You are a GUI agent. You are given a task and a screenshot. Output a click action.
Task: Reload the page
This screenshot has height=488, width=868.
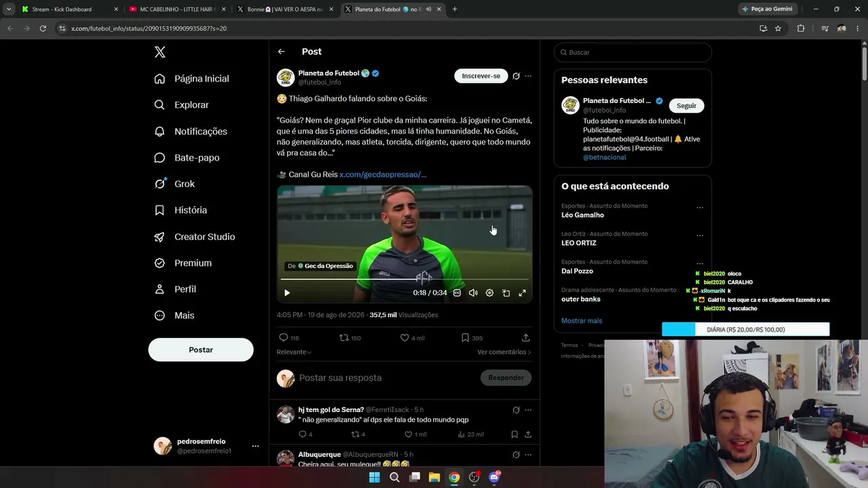(x=43, y=28)
